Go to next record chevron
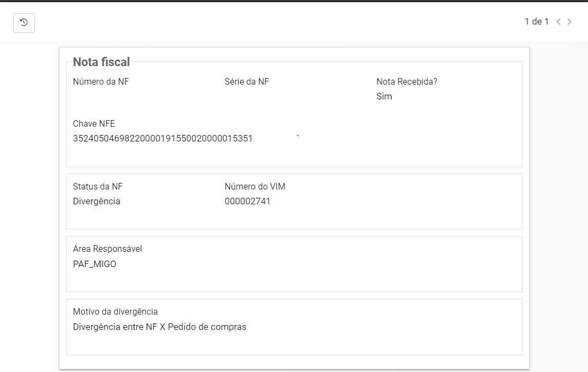 (569, 22)
